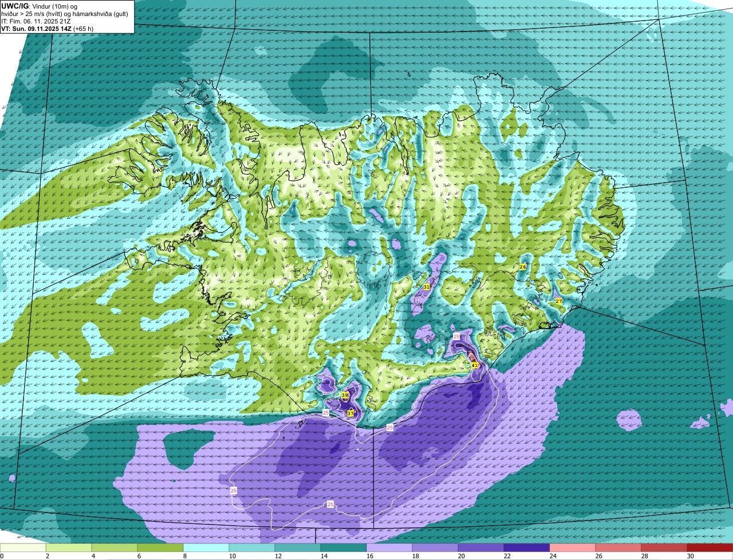
Task: Click the yellow gust label 26
Action: (523, 267)
